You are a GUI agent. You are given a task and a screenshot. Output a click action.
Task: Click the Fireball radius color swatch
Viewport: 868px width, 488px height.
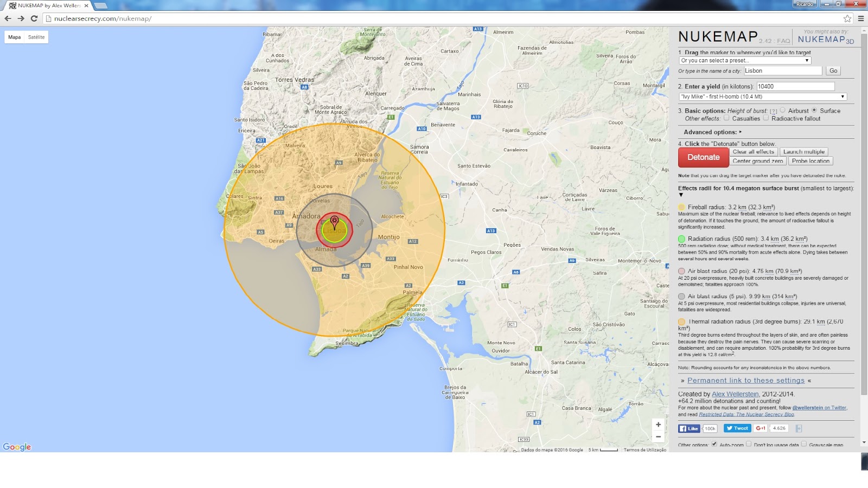click(681, 207)
